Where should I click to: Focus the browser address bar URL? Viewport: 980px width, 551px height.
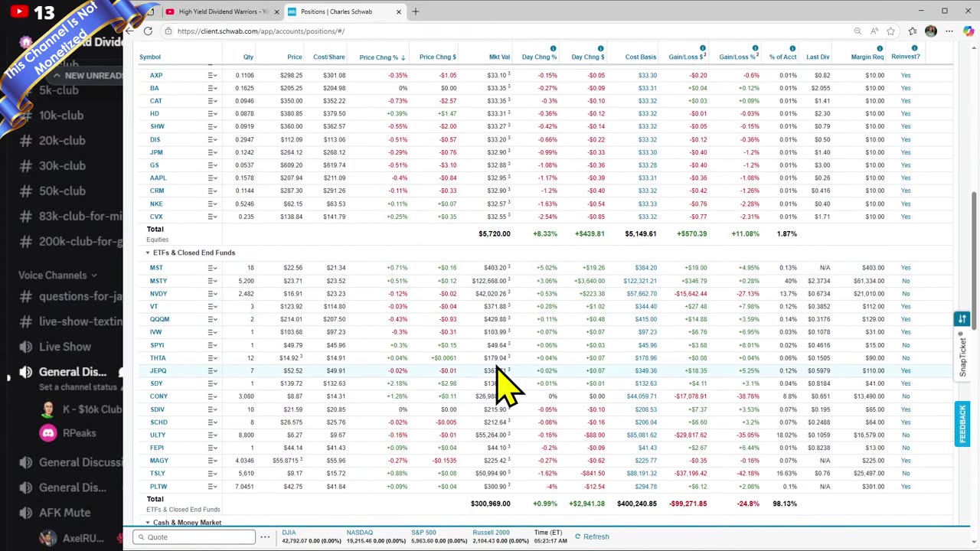click(261, 31)
